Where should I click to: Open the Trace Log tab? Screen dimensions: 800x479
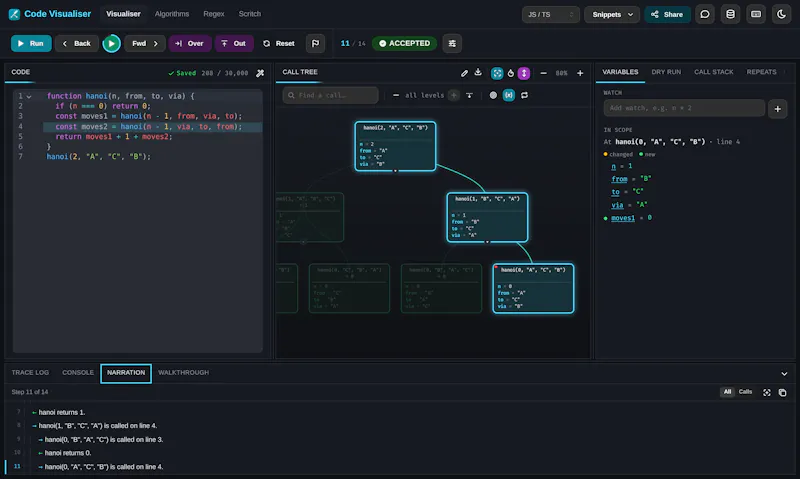30,373
